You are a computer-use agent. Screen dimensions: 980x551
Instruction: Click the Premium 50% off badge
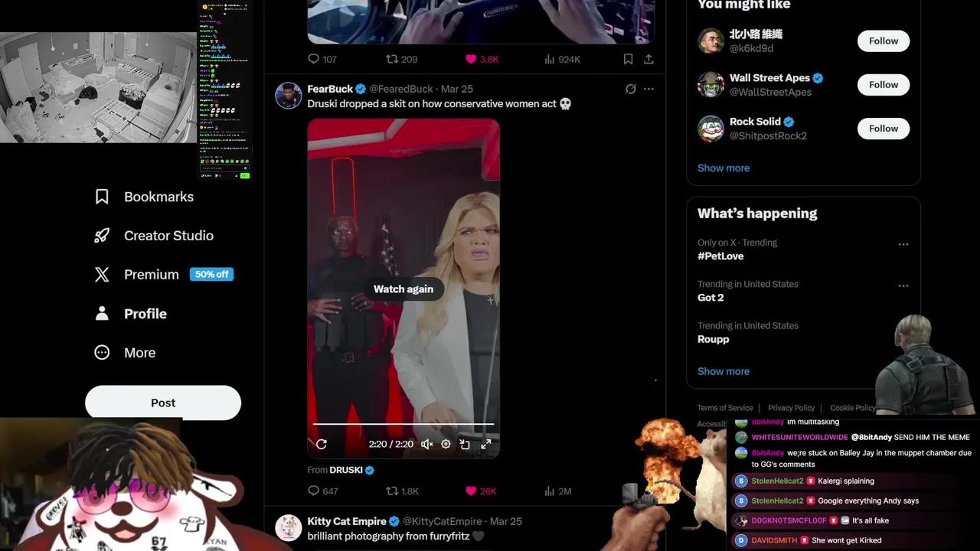pyautogui.click(x=211, y=274)
